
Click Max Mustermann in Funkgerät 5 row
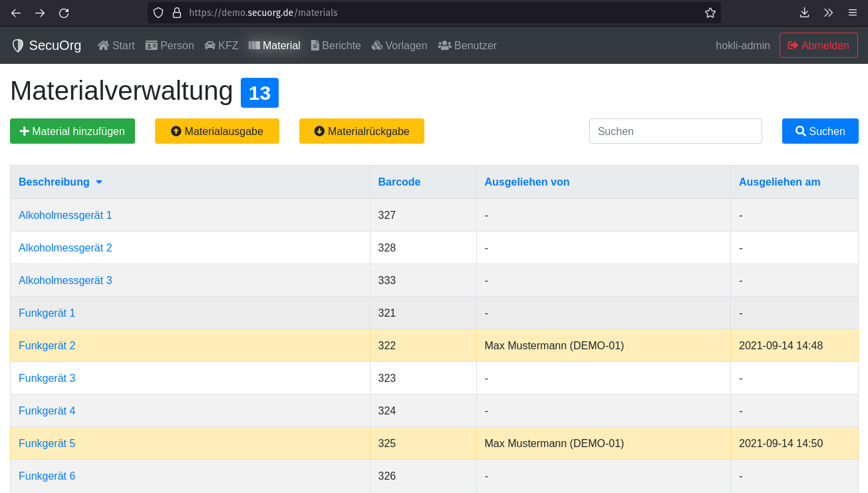pos(554,443)
